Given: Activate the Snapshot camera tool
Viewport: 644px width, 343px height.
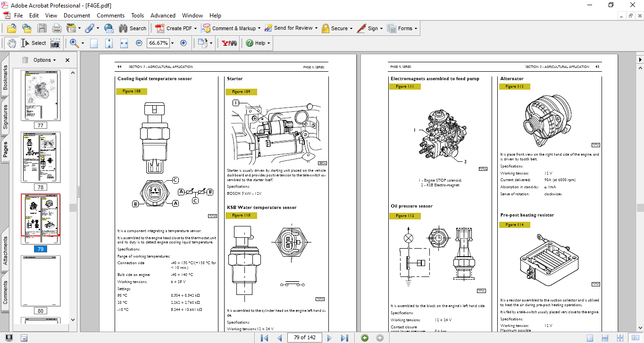Looking at the screenshot, I should click(55, 43).
